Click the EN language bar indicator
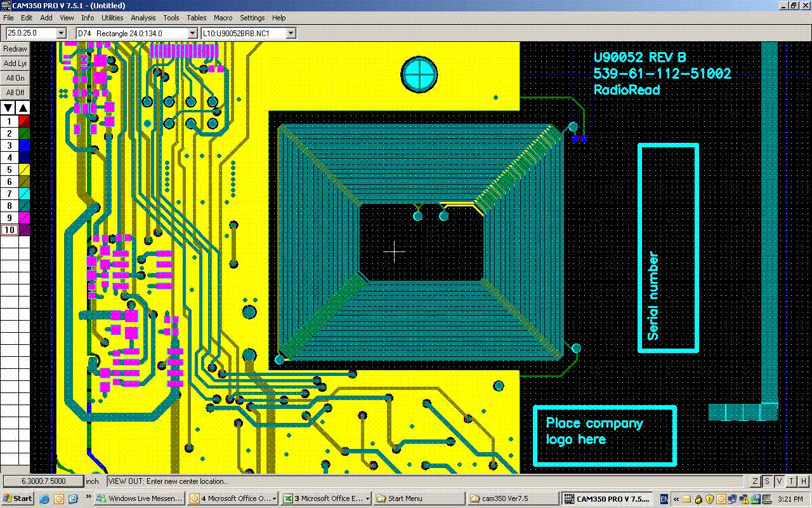The width and height of the screenshot is (812, 508). pos(664,498)
